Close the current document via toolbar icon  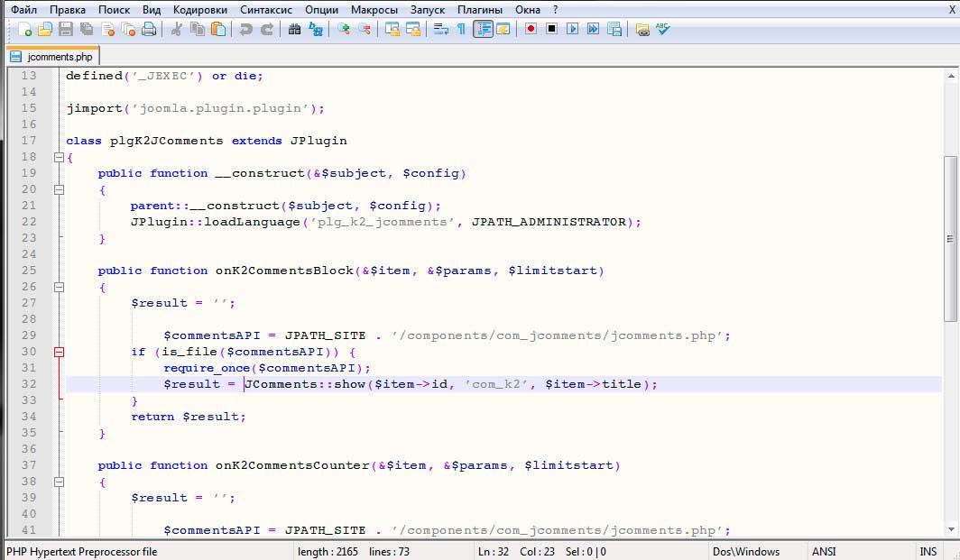click(x=107, y=29)
